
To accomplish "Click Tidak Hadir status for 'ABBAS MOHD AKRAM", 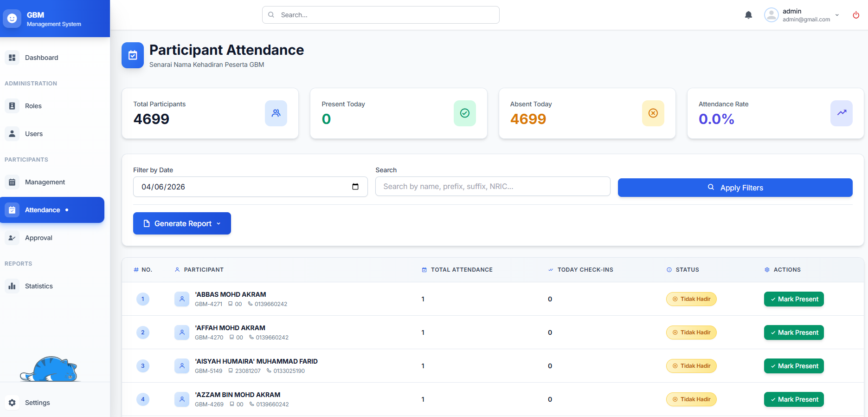I will [691, 299].
